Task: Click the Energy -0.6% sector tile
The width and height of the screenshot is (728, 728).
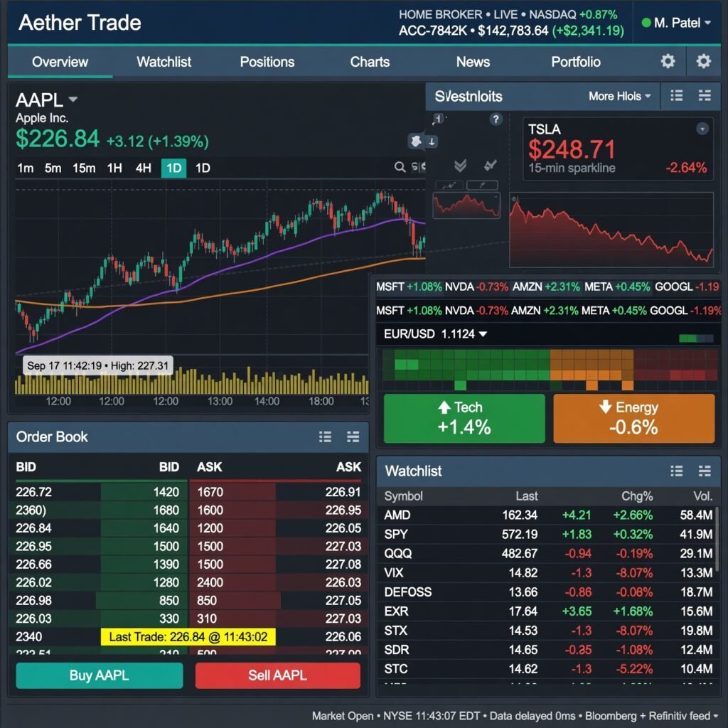Action: (x=633, y=418)
